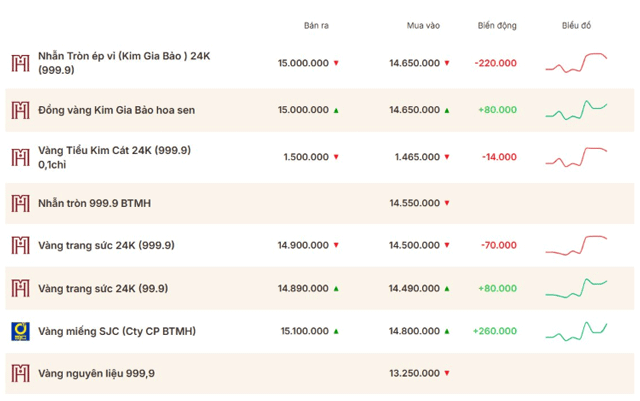Open the Vàng Tiểu Kim Cát 24K row chart

point(576,157)
